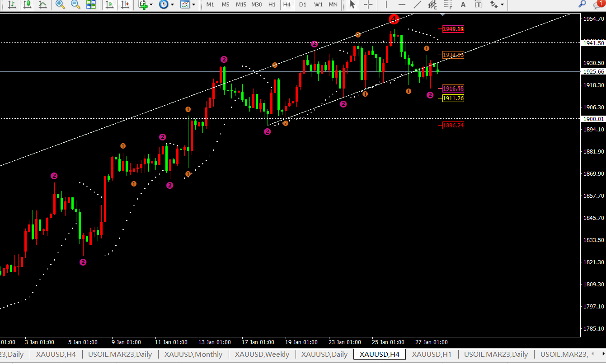This screenshot has height=364, width=606.
Task: Toggle chart shift from right edge
Action: [125, 5]
